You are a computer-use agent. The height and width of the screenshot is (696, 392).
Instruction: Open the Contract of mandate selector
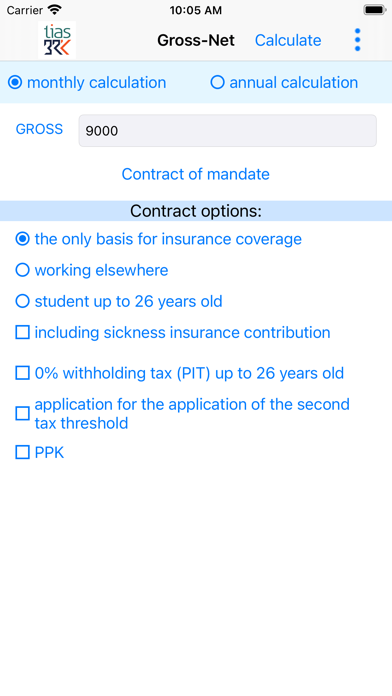pos(196,174)
